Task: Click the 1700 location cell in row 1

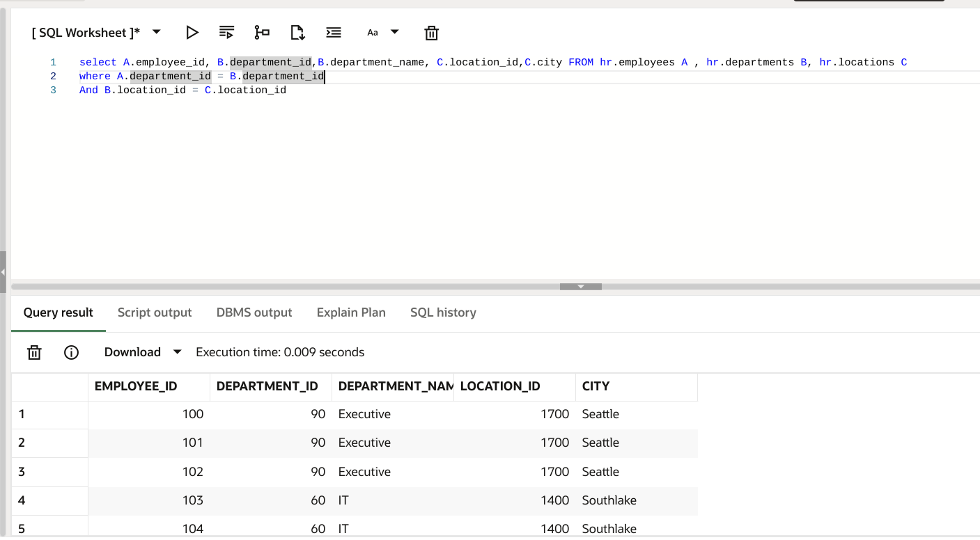Action: pos(515,414)
